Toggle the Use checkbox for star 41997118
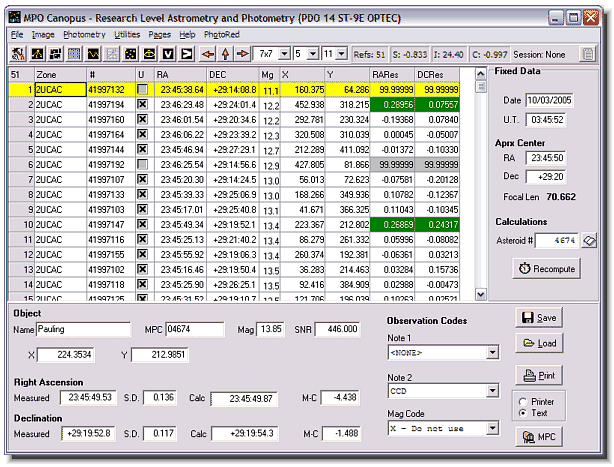Viewport: 614px width, 467px height. point(143,284)
